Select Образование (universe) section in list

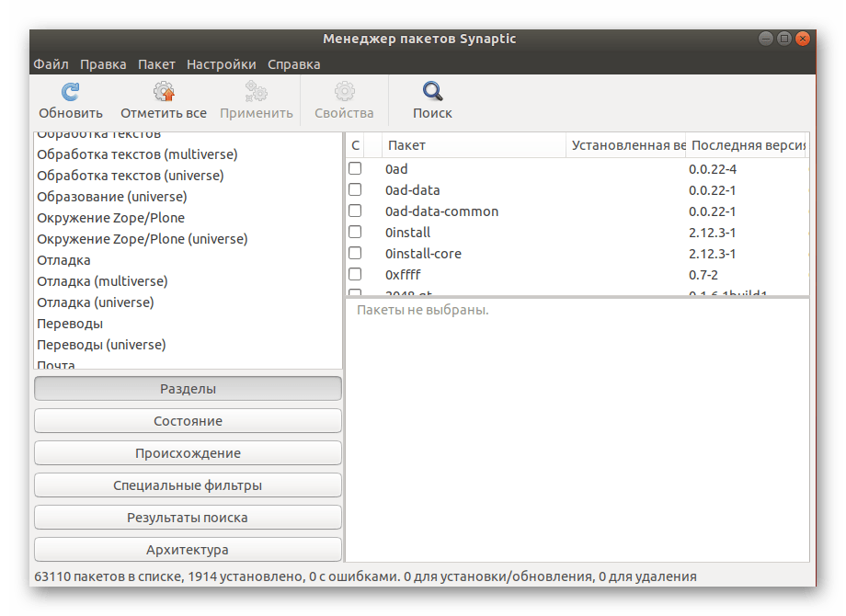click(111, 197)
